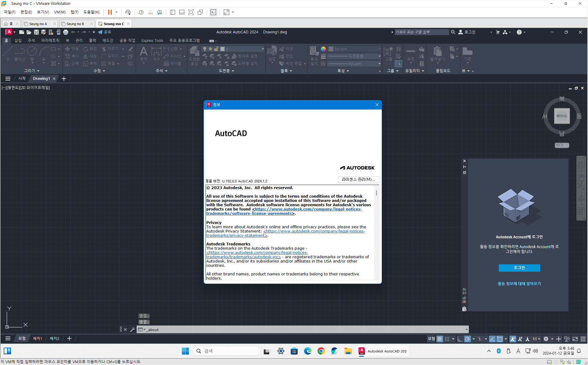The height and width of the screenshot is (365, 588).
Task: Click the customization wrench icon on command line
Action: (x=132, y=330)
